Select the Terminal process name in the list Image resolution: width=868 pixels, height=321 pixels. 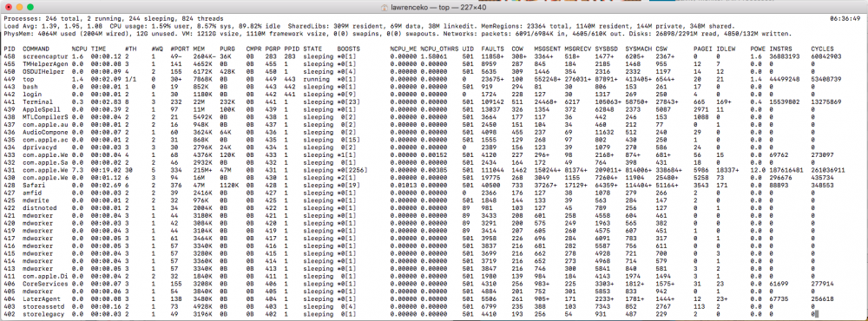pos(37,102)
